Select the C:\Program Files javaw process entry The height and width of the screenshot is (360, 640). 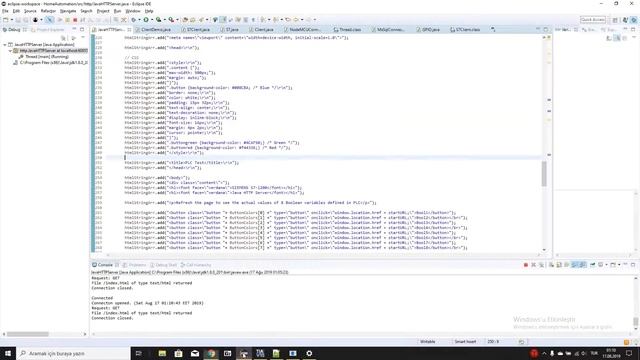tap(50, 63)
